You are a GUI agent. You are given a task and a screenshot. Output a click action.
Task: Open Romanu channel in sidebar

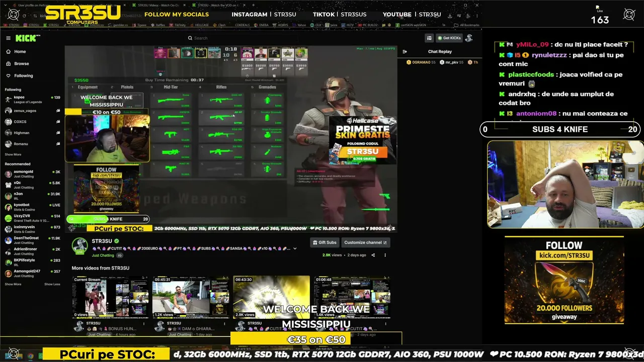tap(32, 144)
